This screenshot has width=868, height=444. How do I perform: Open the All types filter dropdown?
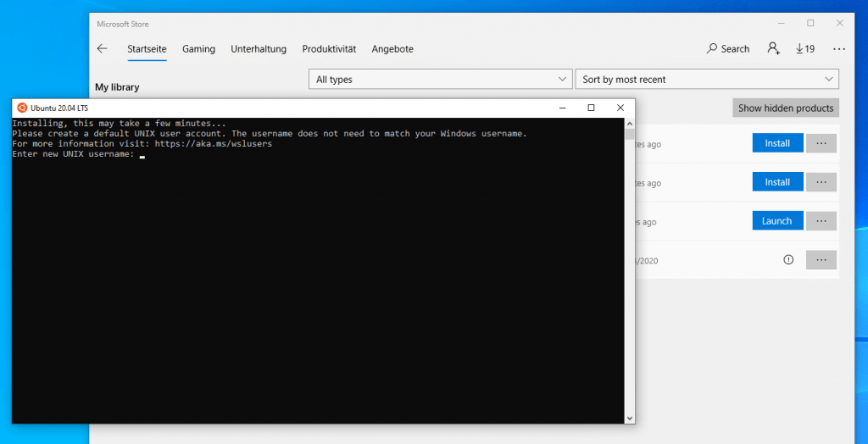[x=441, y=79]
